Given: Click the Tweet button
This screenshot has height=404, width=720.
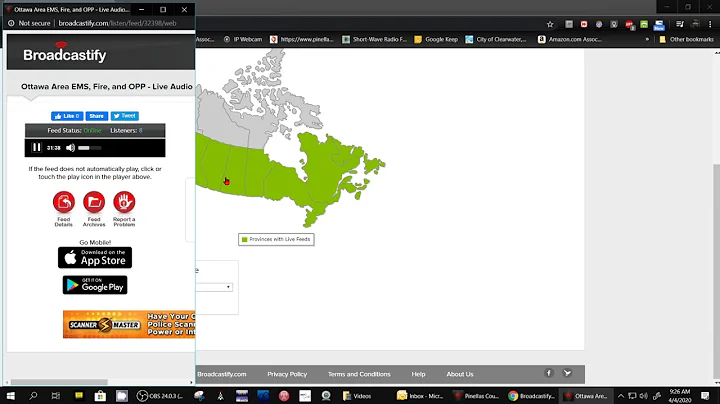Looking at the screenshot, I should click(x=124, y=116).
